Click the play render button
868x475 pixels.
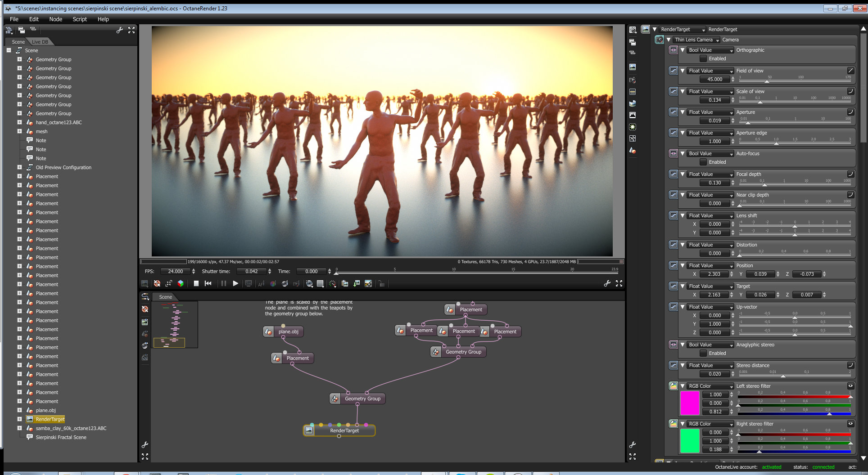(235, 283)
